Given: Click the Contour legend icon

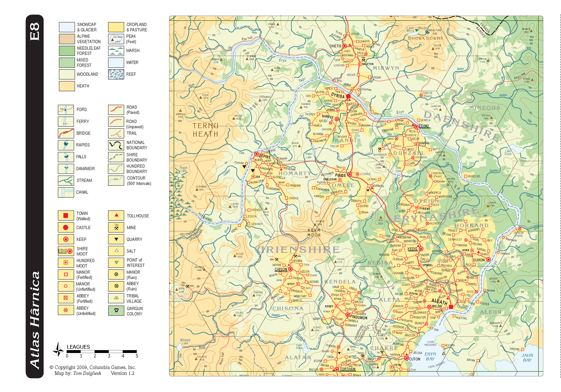Looking at the screenshot, I should pos(116,180).
